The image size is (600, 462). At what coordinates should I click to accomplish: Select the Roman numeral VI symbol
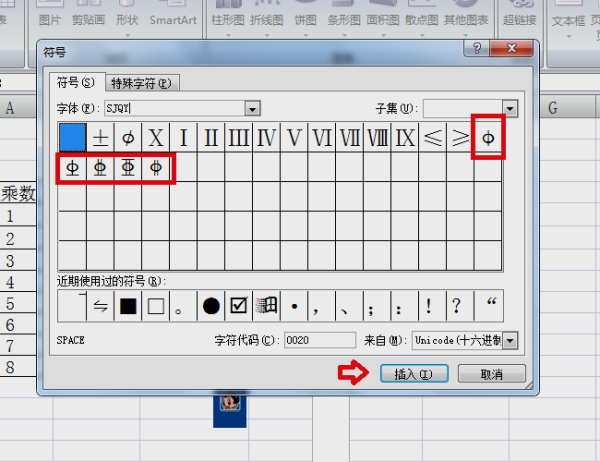pos(322,137)
